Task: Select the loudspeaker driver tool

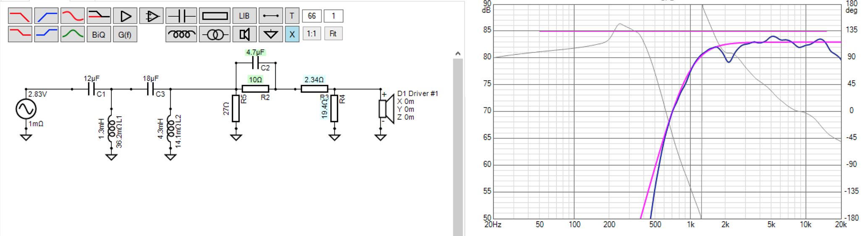Action: (x=245, y=34)
